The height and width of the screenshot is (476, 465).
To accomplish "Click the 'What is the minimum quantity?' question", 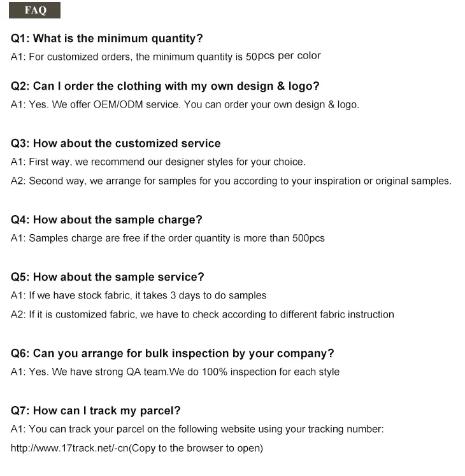I will 107,39.
